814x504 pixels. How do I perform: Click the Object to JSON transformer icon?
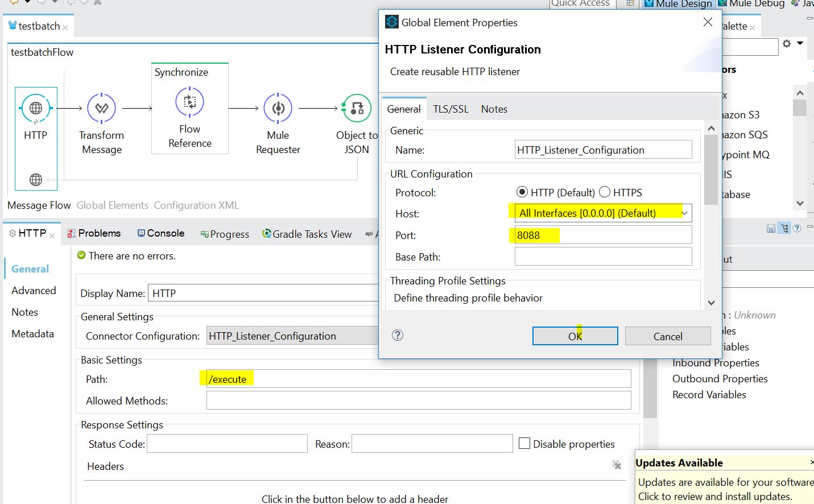click(357, 108)
